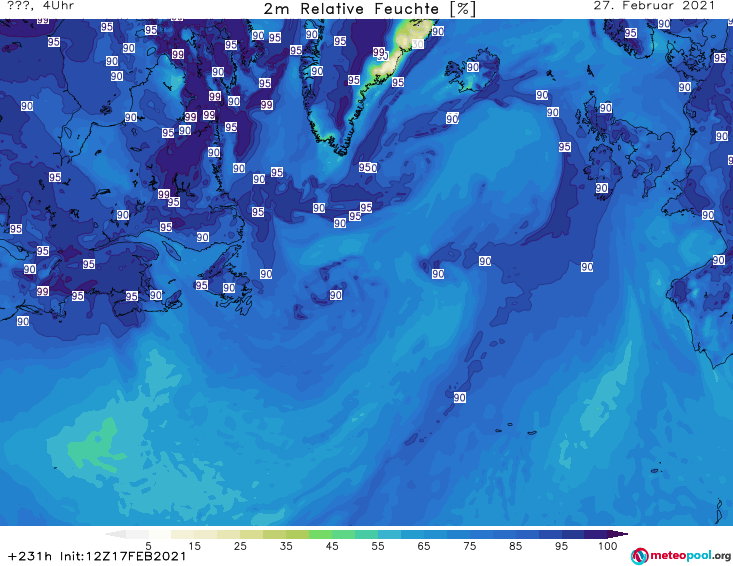The height and width of the screenshot is (566, 733).
Task: Open the meteopool.org link text
Action: pos(690,555)
